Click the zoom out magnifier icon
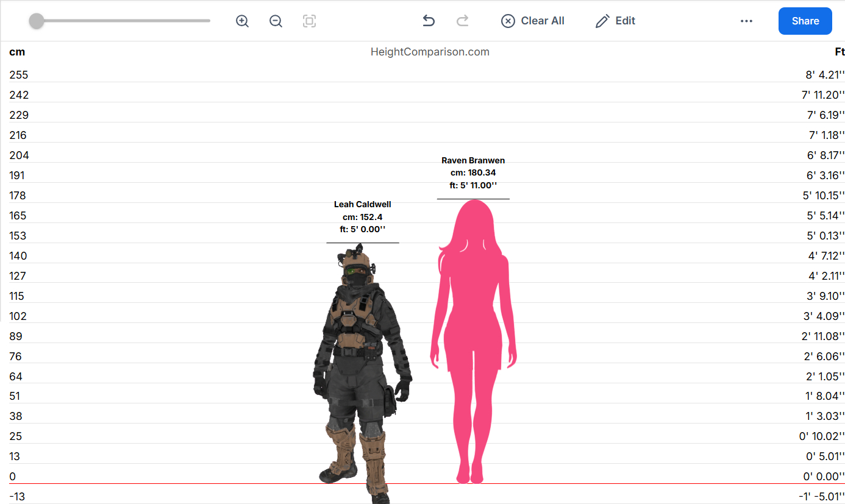 (x=276, y=21)
